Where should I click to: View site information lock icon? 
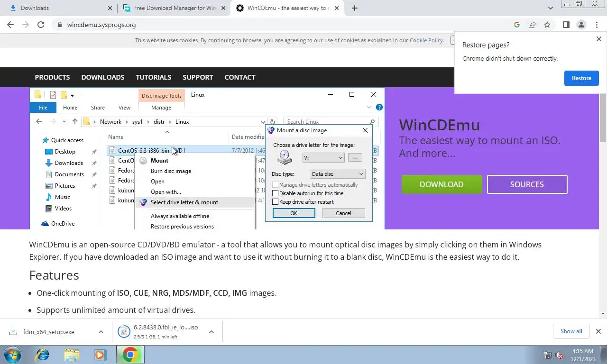tap(59, 25)
